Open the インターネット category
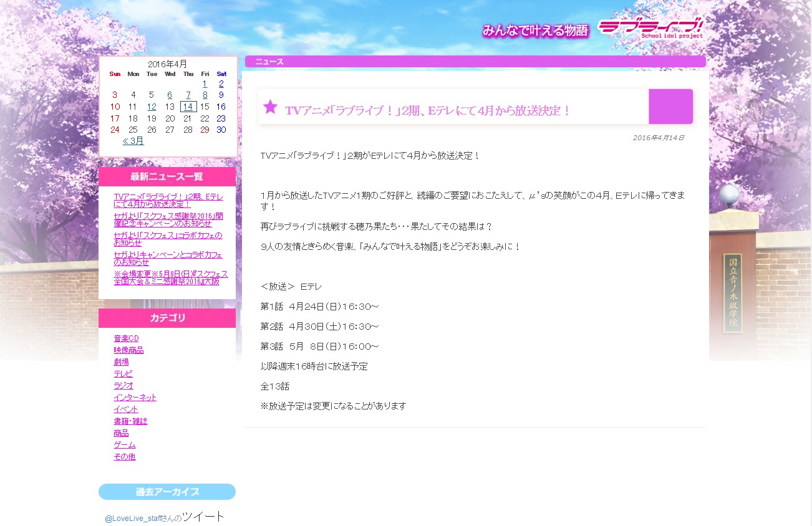Image resolution: width=812 pixels, height=526 pixels. pyautogui.click(x=135, y=398)
